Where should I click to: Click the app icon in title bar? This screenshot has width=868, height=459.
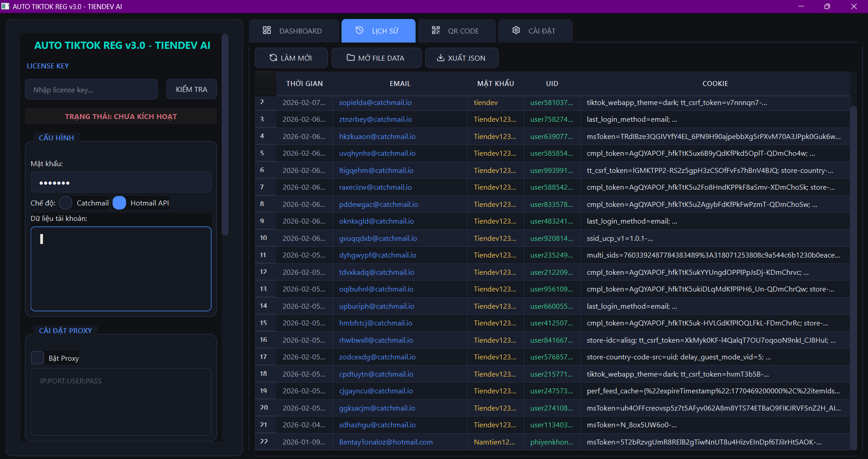5,6
